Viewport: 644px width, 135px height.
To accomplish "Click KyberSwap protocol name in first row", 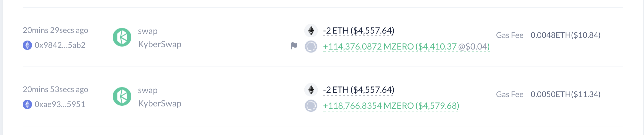I will pos(160,44).
